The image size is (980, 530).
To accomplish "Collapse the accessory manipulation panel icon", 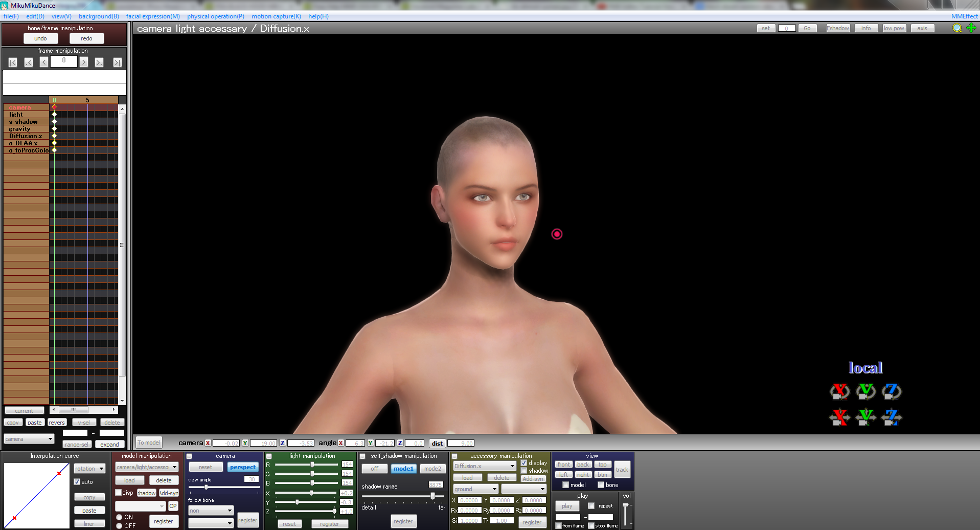I will 454,456.
